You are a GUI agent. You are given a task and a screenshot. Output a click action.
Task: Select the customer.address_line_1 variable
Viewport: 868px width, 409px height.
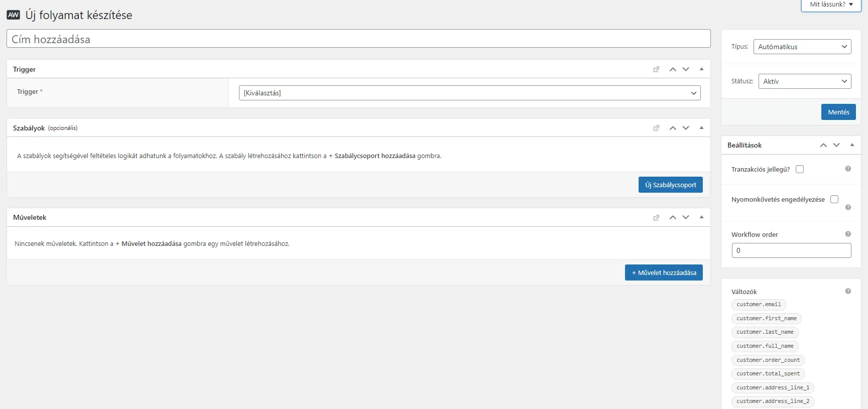[x=773, y=388]
